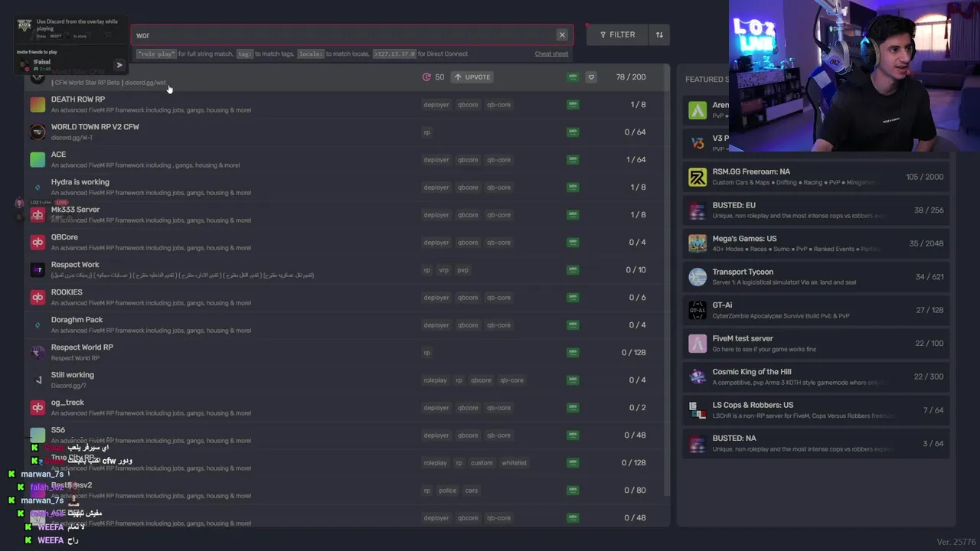Click the og_treck server icon
The image size is (980, 551).
tap(38, 408)
